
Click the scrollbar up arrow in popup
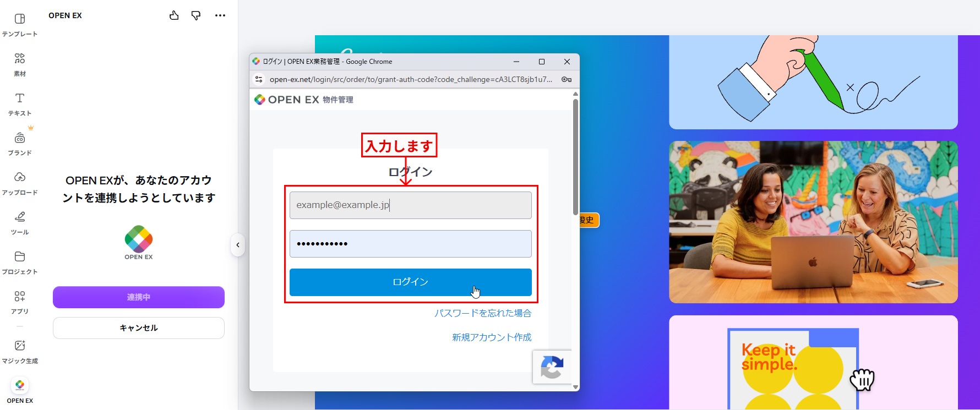[x=575, y=94]
